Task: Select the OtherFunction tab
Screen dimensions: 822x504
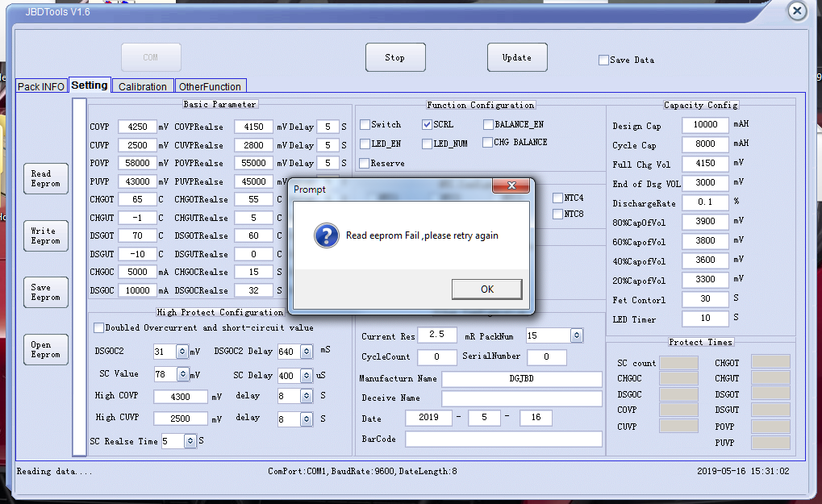Action: coord(210,86)
